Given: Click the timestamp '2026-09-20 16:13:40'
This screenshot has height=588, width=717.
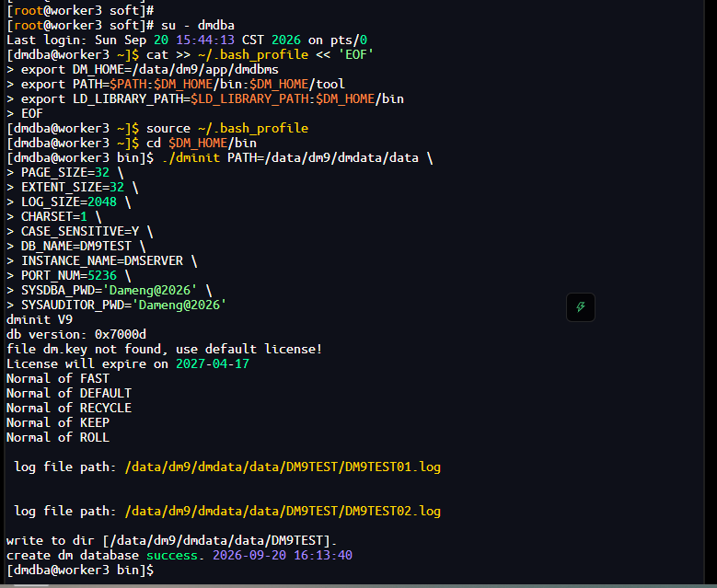Looking at the screenshot, I should [283, 555].
